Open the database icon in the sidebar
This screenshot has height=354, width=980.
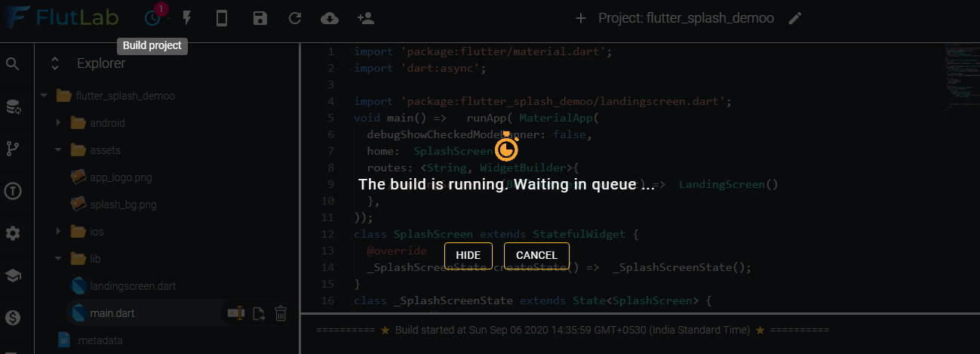point(12,106)
